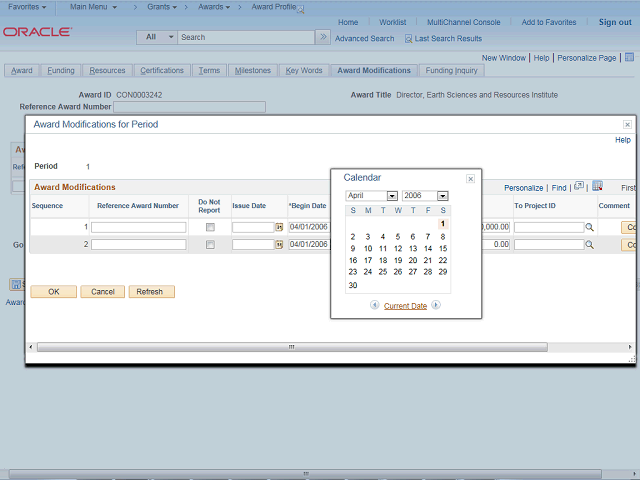Look up To Project ID for row 1

[x=589, y=227]
